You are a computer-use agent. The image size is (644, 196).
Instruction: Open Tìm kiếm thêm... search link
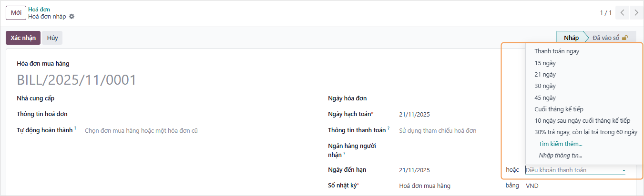point(561,144)
